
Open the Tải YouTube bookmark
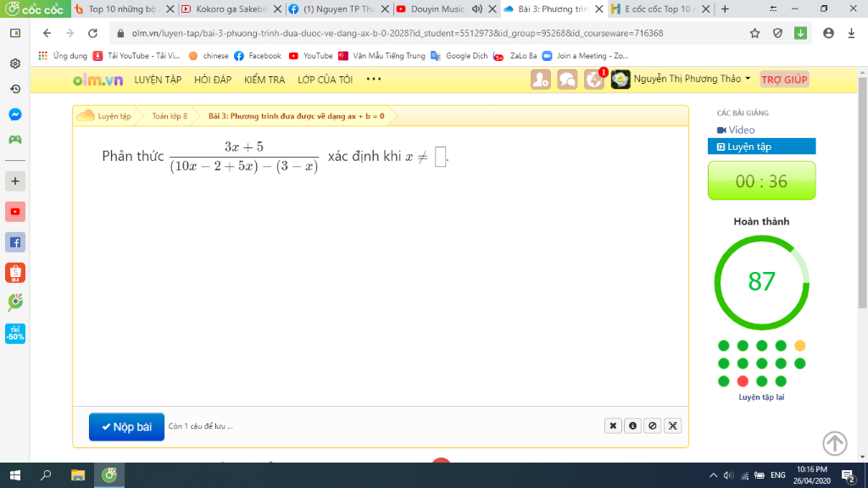click(x=136, y=56)
